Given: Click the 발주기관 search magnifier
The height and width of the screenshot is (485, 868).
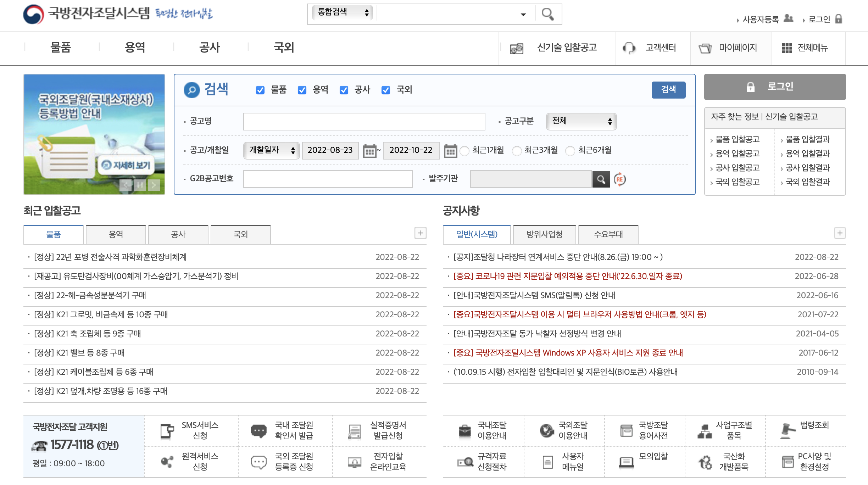Looking at the screenshot, I should (601, 179).
